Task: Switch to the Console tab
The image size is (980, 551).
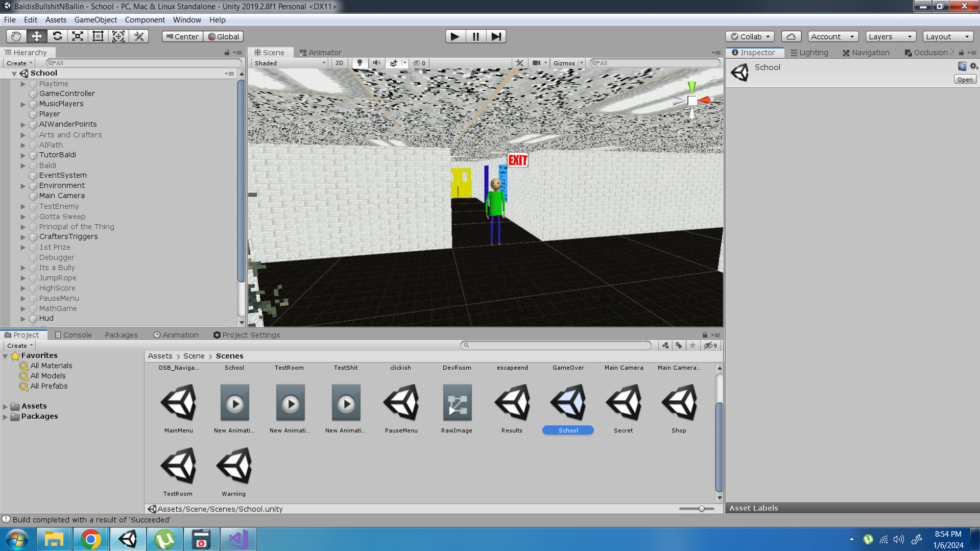Action: click(73, 335)
